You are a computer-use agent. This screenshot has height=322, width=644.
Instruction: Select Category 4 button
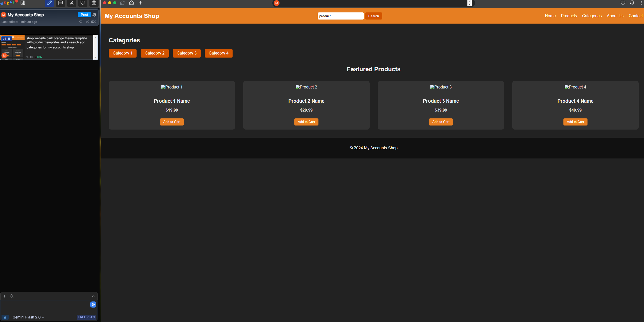tap(219, 53)
